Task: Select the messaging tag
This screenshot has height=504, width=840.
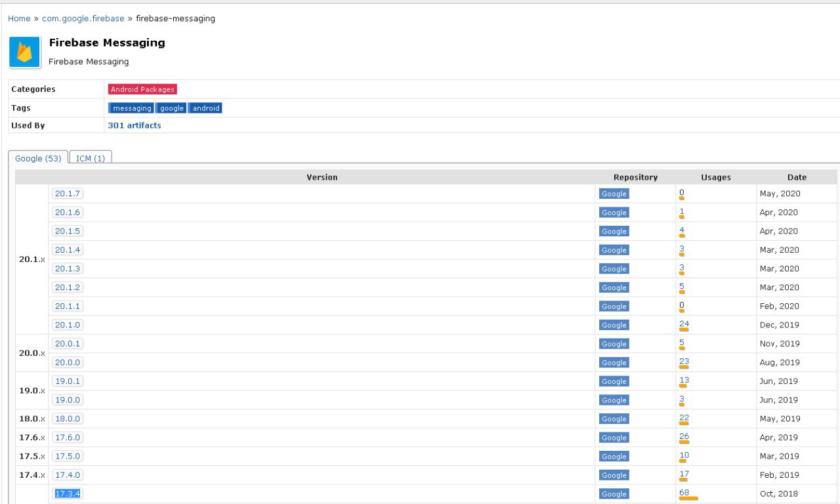Action: (131, 108)
